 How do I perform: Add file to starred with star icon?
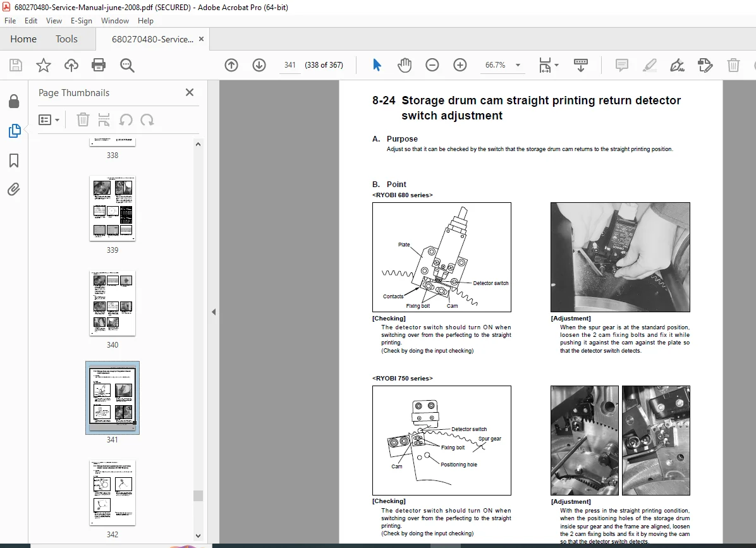coord(44,65)
